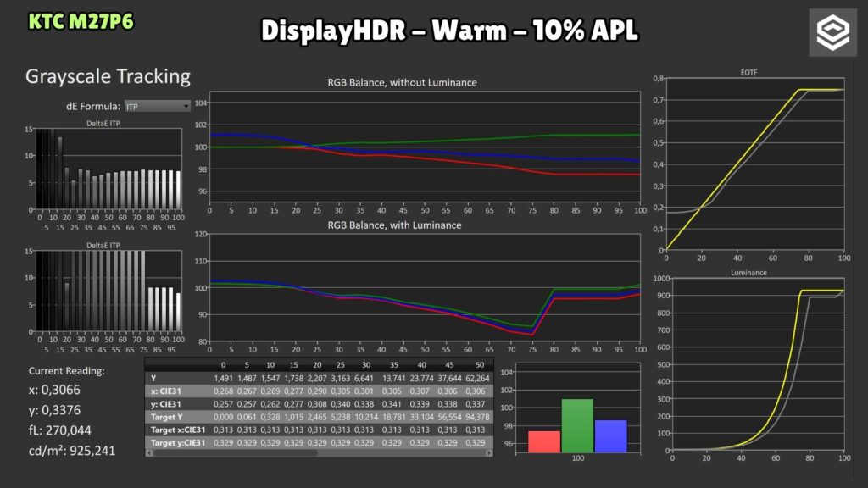868x488 pixels.
Task: Select the Luminance curve chart
Action: pyautogui.click(x=758, y=364)
